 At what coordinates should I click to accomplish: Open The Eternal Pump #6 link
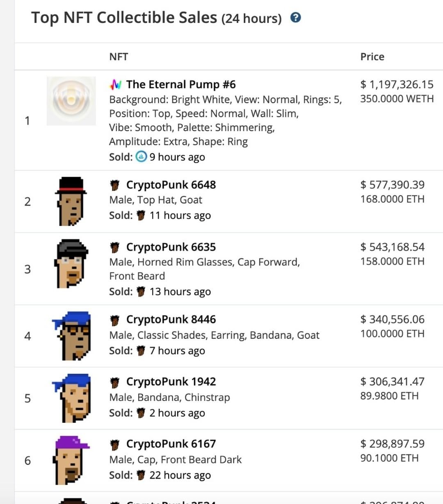point(181,84)
